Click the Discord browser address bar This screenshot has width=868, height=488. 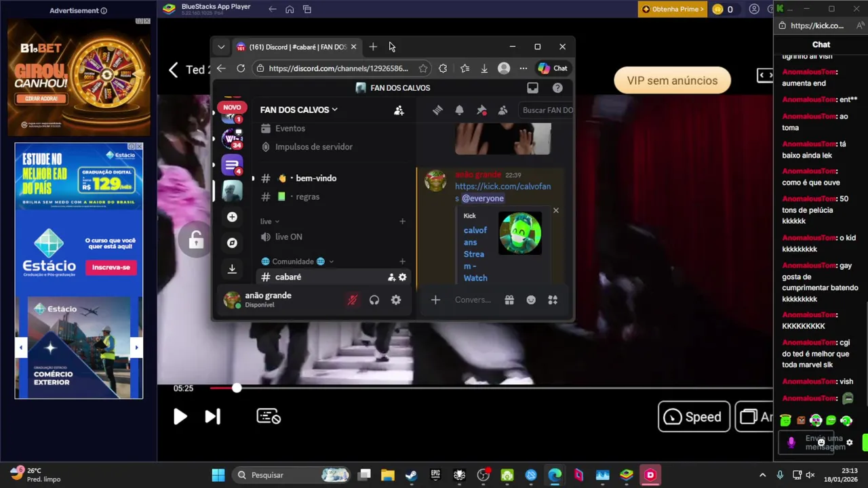pos(338,68)
